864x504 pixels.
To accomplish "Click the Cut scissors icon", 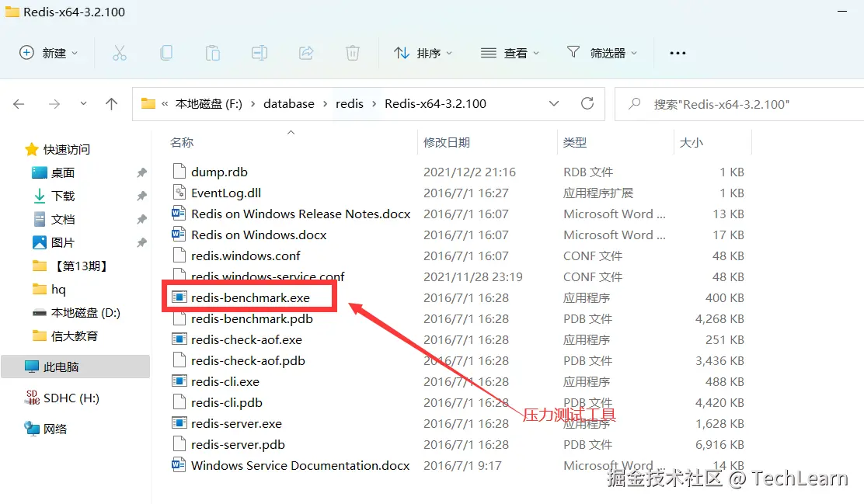I will pyautogui.click(x=120, y=53).
